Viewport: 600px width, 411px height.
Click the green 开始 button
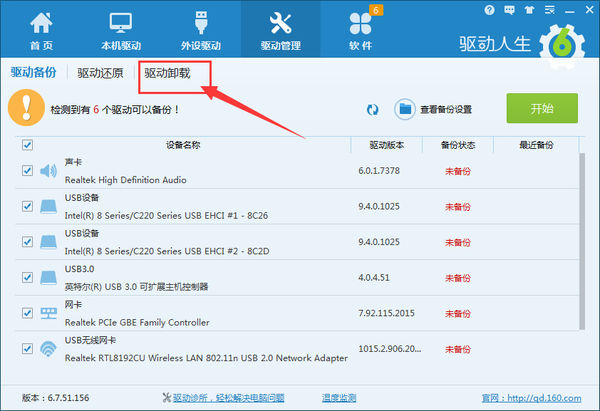(542, 108)
